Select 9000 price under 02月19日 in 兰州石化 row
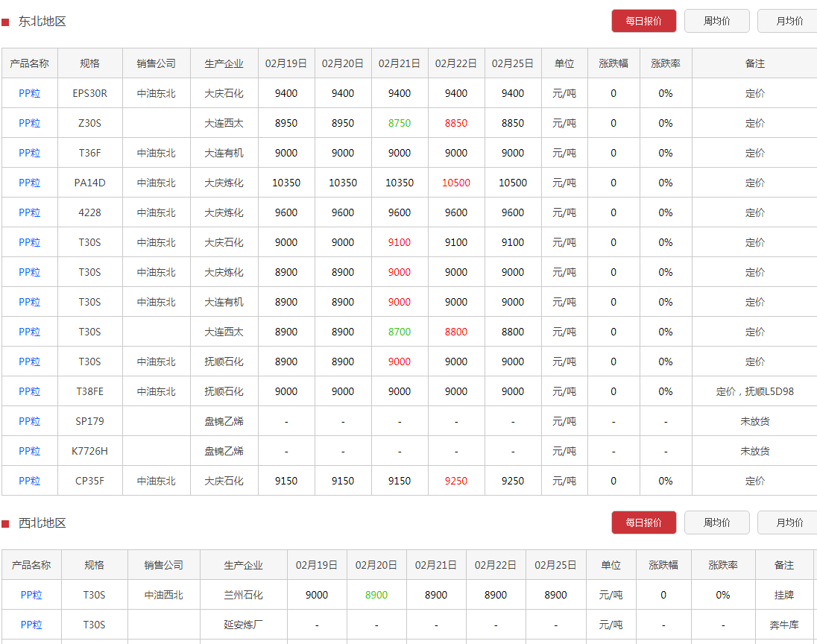 (317, 595)
